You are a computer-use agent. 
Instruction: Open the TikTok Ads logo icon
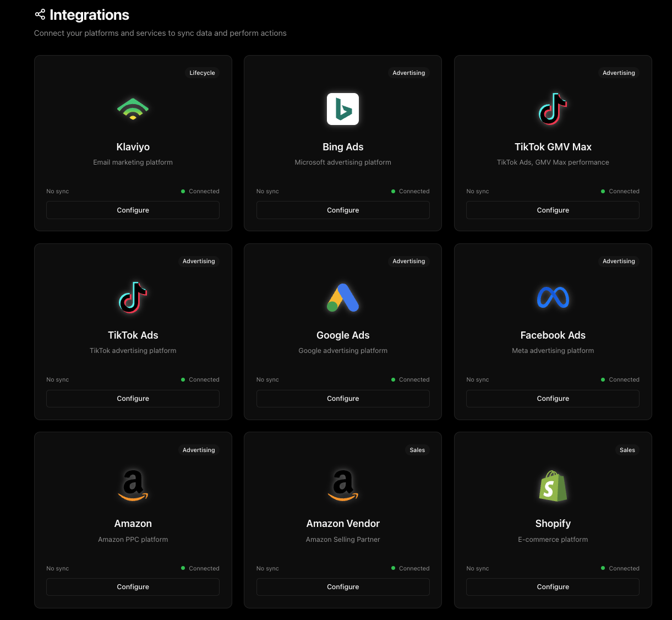pyautogui.click(x=133, y=297)
